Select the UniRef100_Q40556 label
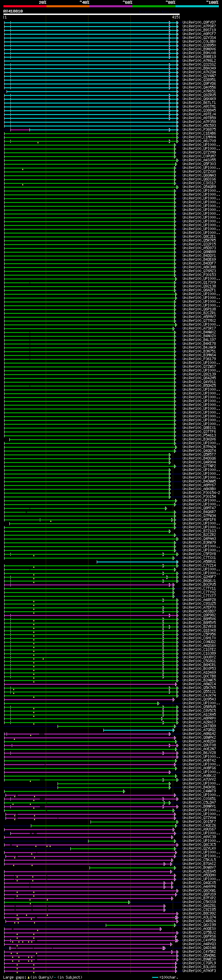This screenshot has width=222, height=980. pos(199,88)
